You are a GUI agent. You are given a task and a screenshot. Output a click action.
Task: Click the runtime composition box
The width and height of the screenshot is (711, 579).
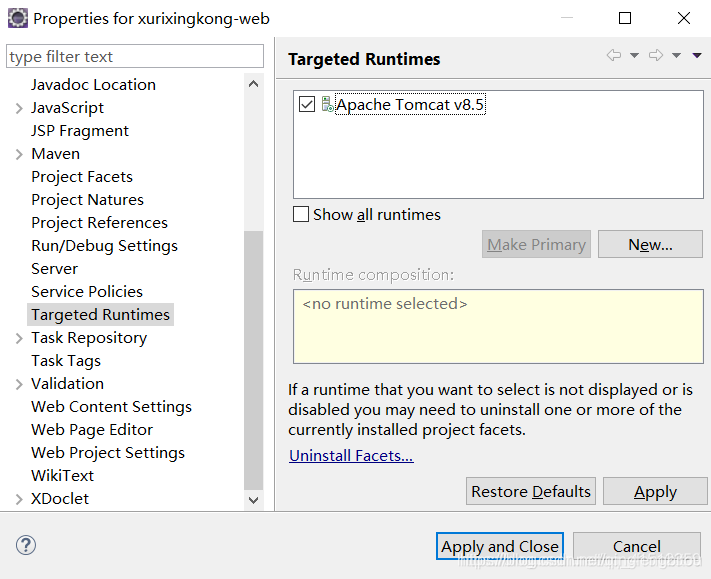(498, 326)
